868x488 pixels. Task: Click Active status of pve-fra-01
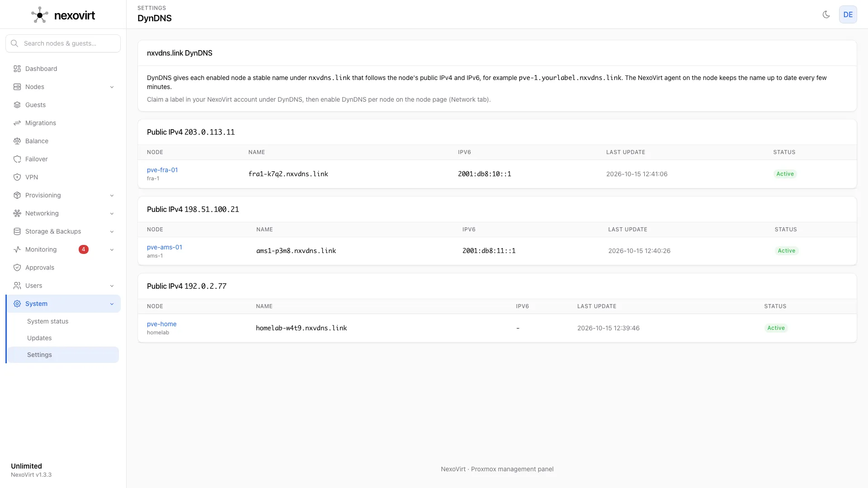(x=785, y=174)
